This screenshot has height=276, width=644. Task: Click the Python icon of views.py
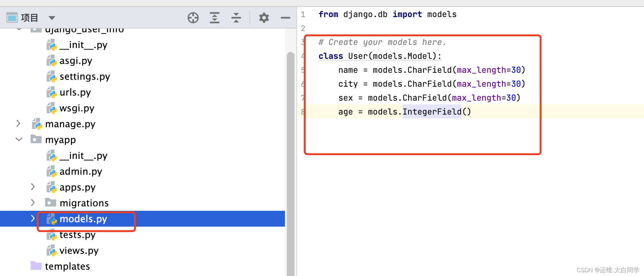52,250
